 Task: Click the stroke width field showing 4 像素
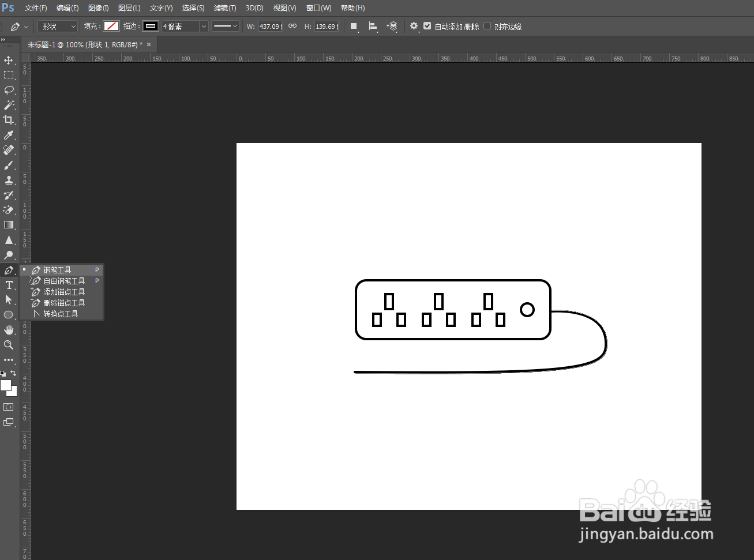(x=180, y=27)
